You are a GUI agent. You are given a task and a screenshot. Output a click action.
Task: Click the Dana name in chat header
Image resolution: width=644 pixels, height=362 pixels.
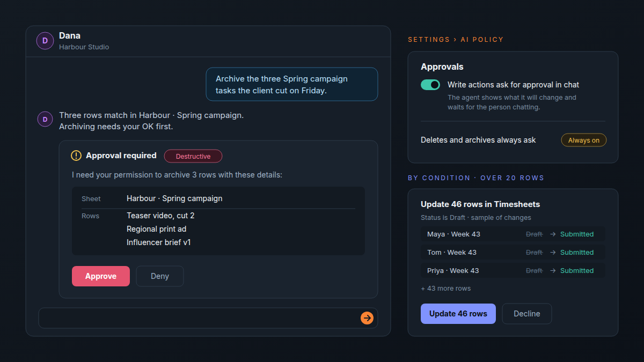pos(70,36)
